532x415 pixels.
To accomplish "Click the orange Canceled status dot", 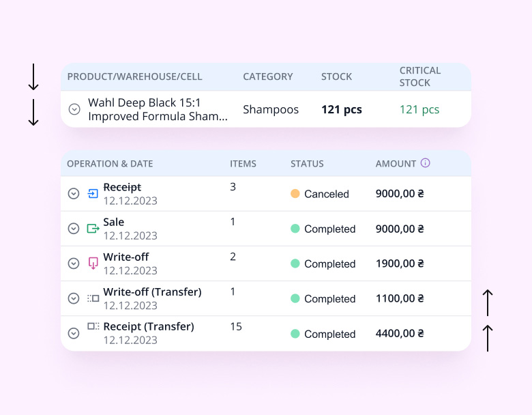I will tap(295, 194).
